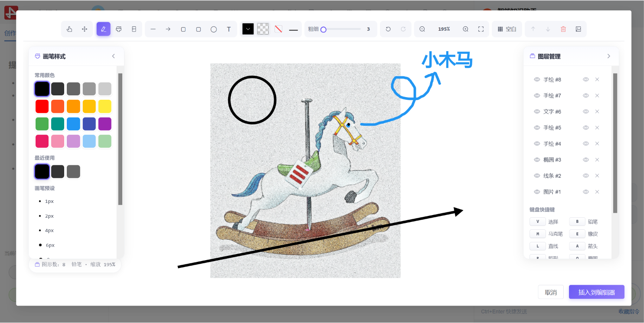Click the fit-to-screen brackets icon
The width and height of the screenshot is (644, 323).
coord(481,29)
